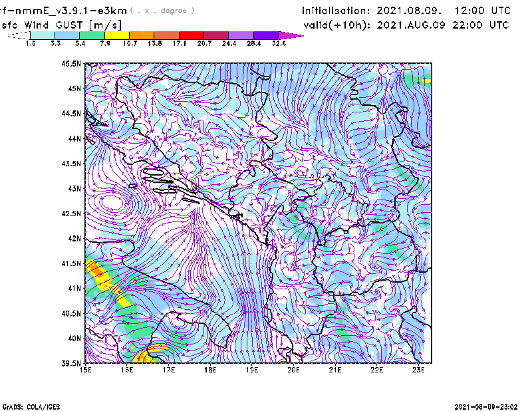Click the '2021-08-09-23:02' timestamp
The height and width of the screenshot is (411, 532).
[486, 407]
